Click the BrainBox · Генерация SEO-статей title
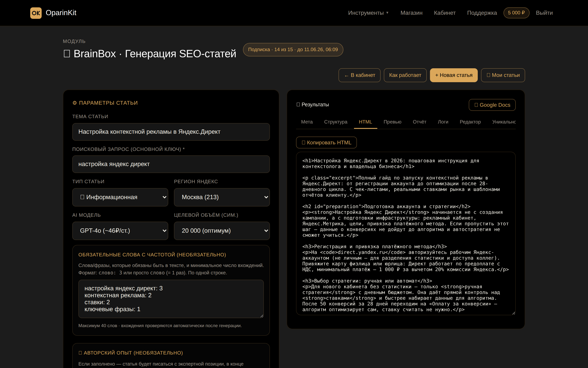Screen dimensions: 588x368 click(150, 54)
